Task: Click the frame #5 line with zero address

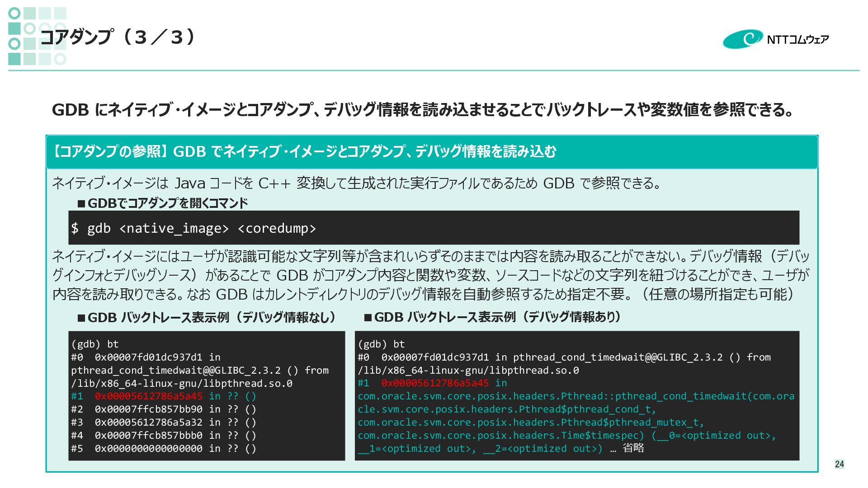Action: [164, 449]
